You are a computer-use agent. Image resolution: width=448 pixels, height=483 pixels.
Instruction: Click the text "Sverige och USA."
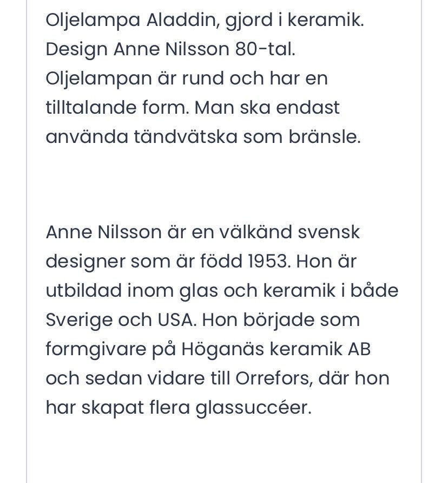(x=121, y=321)
